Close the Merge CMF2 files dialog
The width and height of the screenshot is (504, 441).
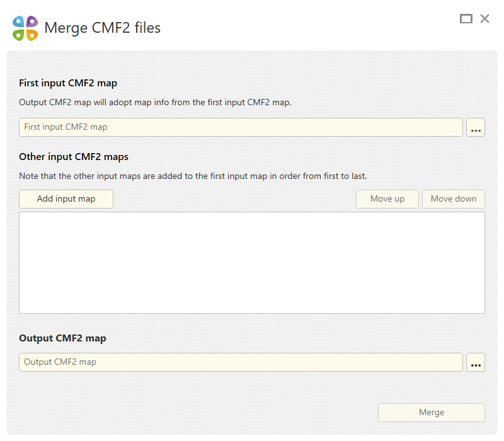tap(484, 19)
